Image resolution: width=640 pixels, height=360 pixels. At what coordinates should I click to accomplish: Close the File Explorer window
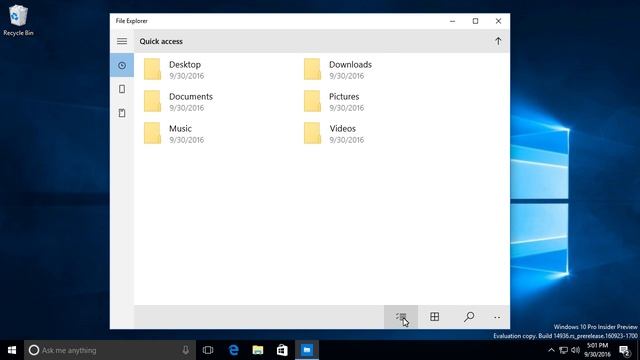coord(498,21)
